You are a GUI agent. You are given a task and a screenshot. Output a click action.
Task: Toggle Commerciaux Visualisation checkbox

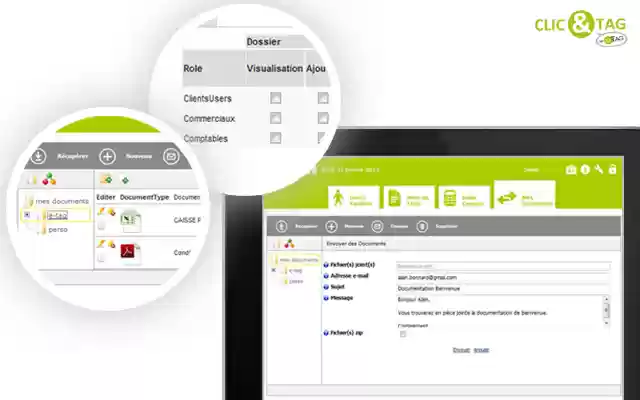276,118
